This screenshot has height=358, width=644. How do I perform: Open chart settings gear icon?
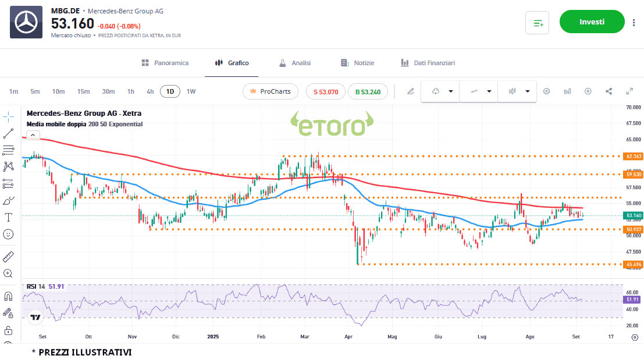pyautogui.click(x=546, y=91)
